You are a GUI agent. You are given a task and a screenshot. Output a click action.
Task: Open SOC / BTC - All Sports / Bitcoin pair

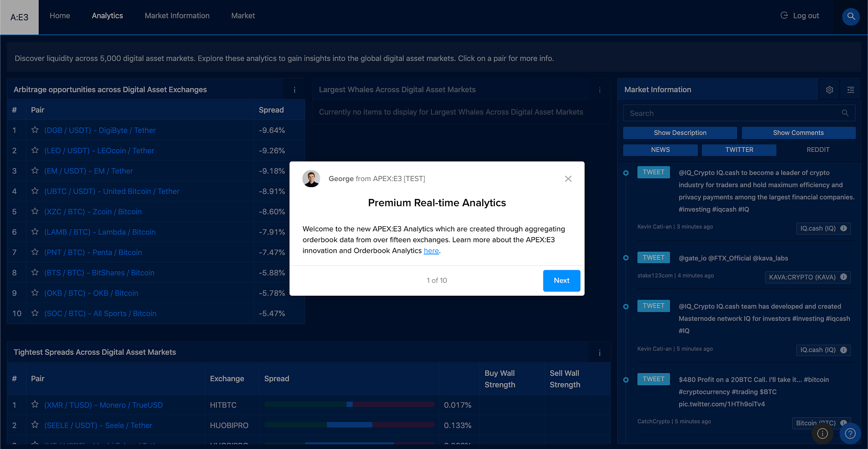(x=100, y=314)
